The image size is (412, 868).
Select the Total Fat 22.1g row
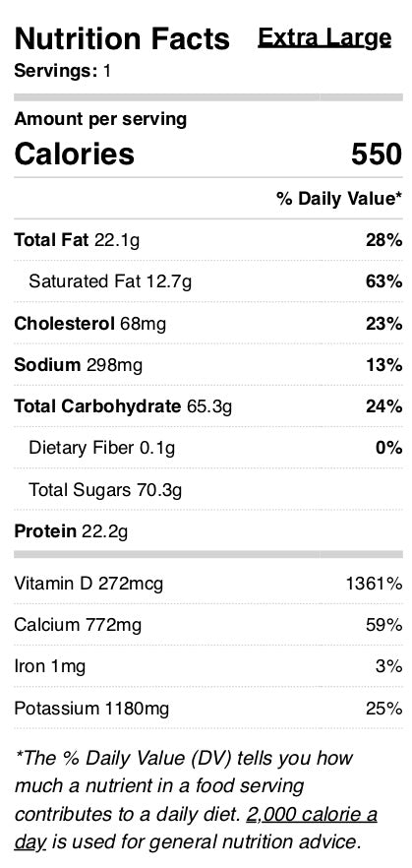click(207, 241)
